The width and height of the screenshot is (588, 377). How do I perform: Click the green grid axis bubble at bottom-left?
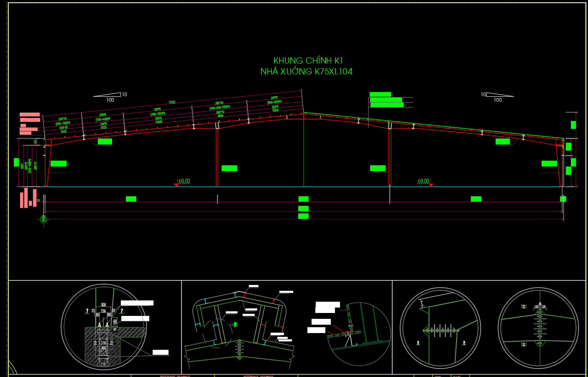[43, 219]
